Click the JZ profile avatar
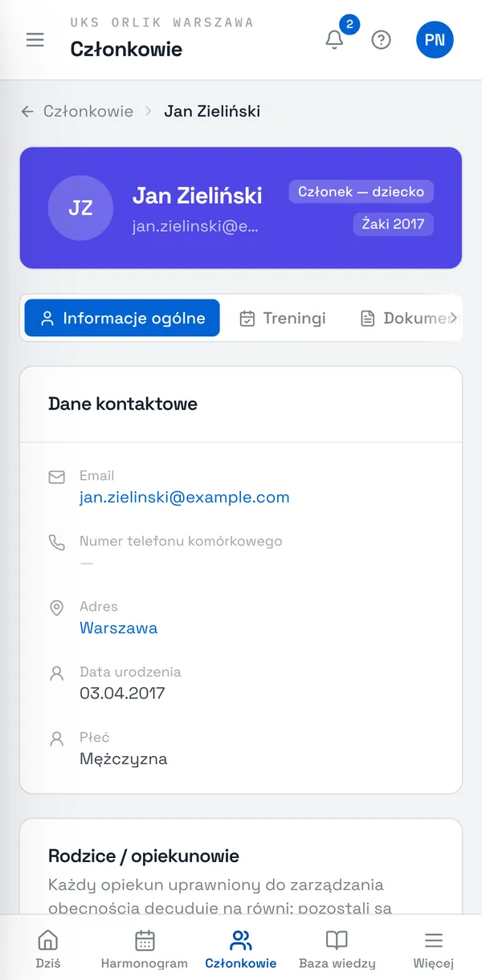 coord(80,208)
